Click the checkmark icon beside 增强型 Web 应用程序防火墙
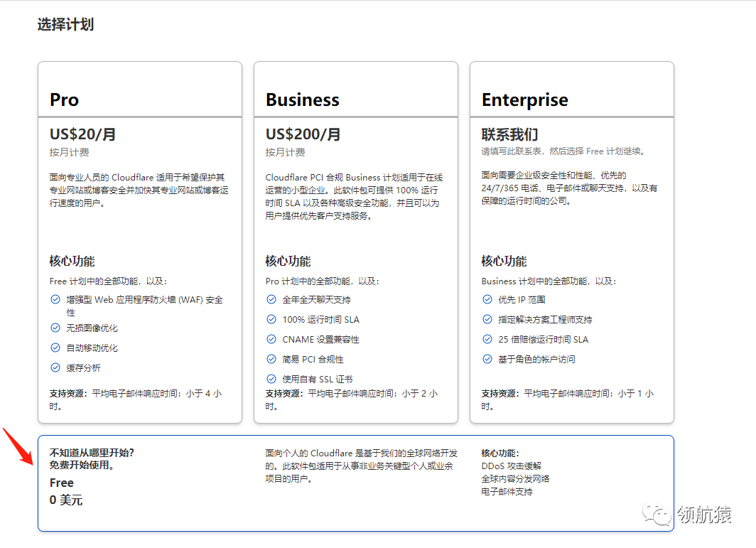The height and width of the screenshot is (548, 756). (x=55, y=299)
